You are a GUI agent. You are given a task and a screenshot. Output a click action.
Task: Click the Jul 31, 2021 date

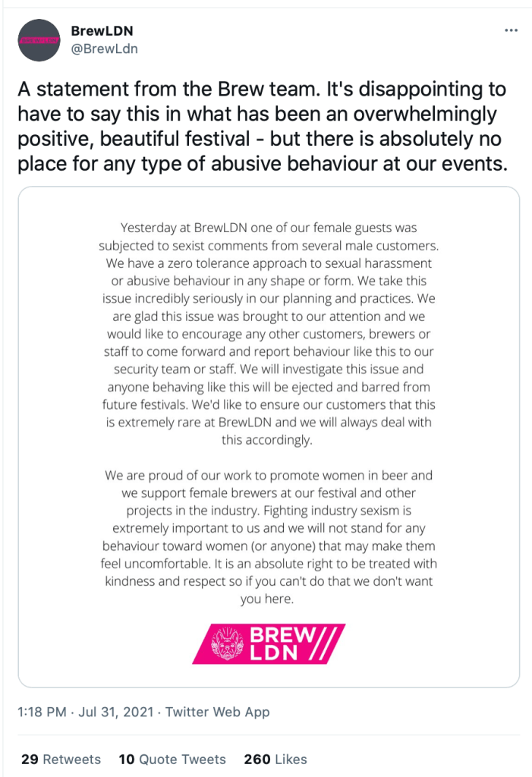click(116, 712)
